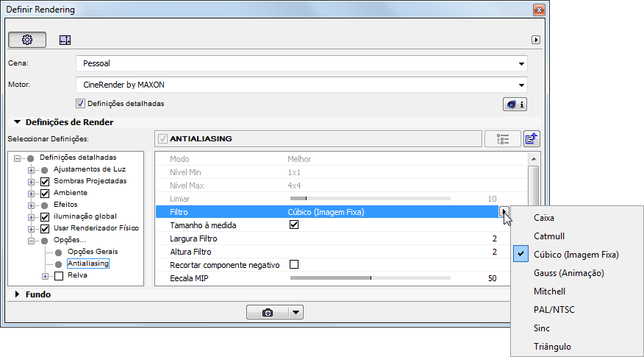Image resolution: width=644 pixels, height=357 pixels.
Task: Click the settings list view icon
Action: click(x=503, y=139)
